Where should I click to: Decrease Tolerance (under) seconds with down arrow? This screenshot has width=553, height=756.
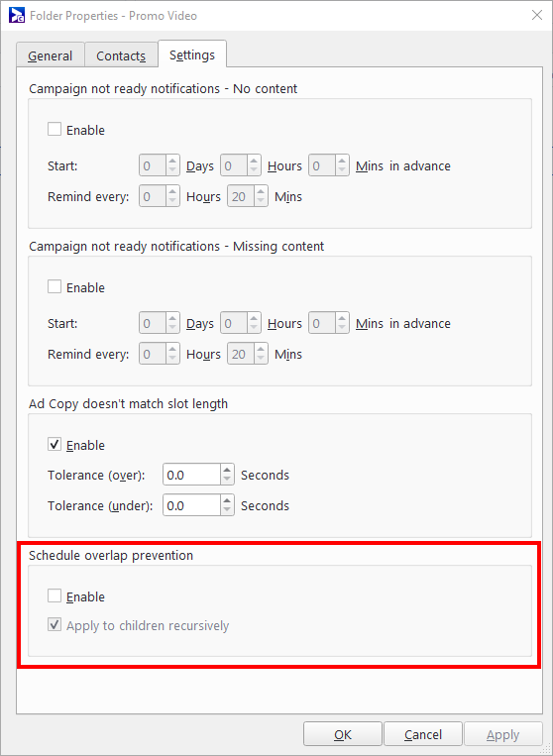coord(227,510)
